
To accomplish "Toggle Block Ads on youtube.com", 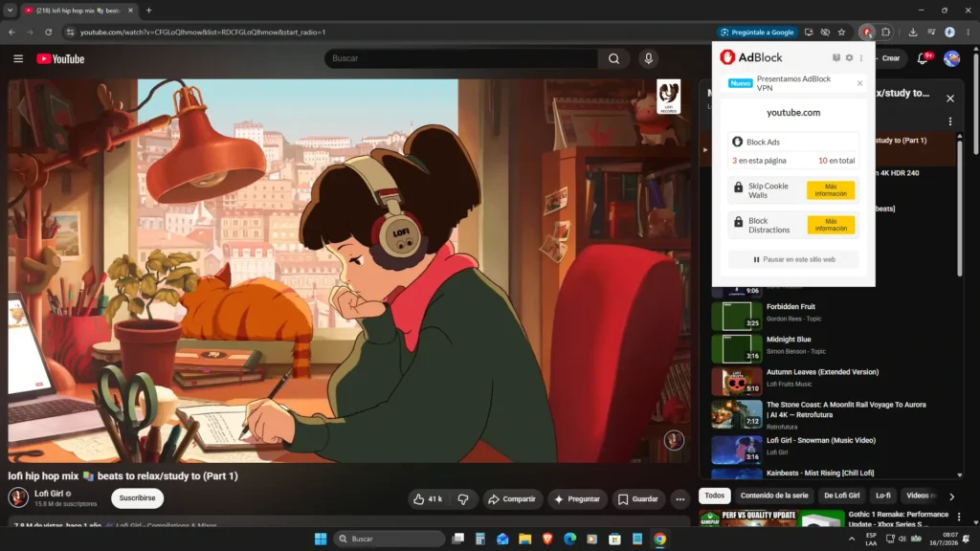I will [x=793, y=142].
